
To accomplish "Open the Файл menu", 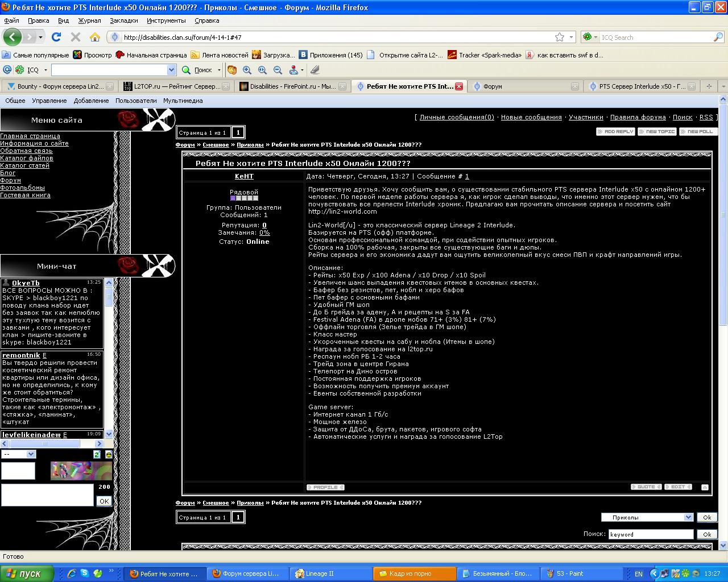I will coord(11,20).
